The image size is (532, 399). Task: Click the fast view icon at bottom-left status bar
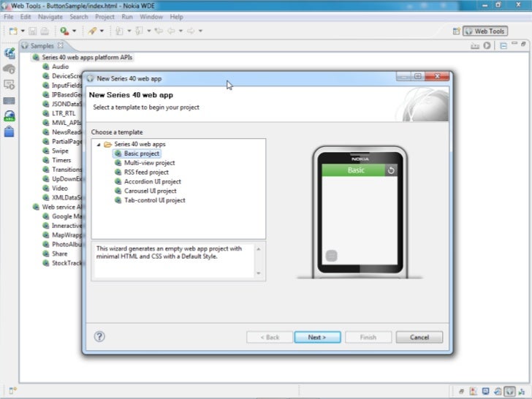coord(12,391)
